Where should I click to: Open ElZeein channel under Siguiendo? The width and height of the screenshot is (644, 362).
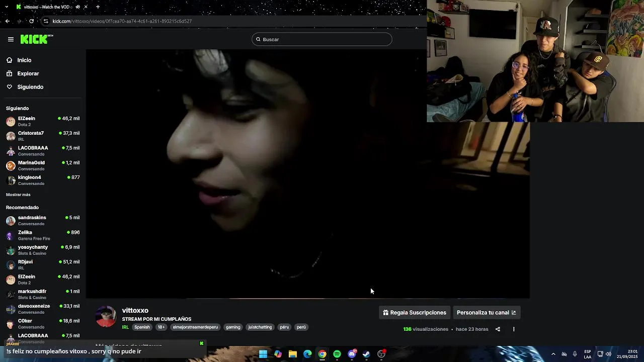coord(43,121)
